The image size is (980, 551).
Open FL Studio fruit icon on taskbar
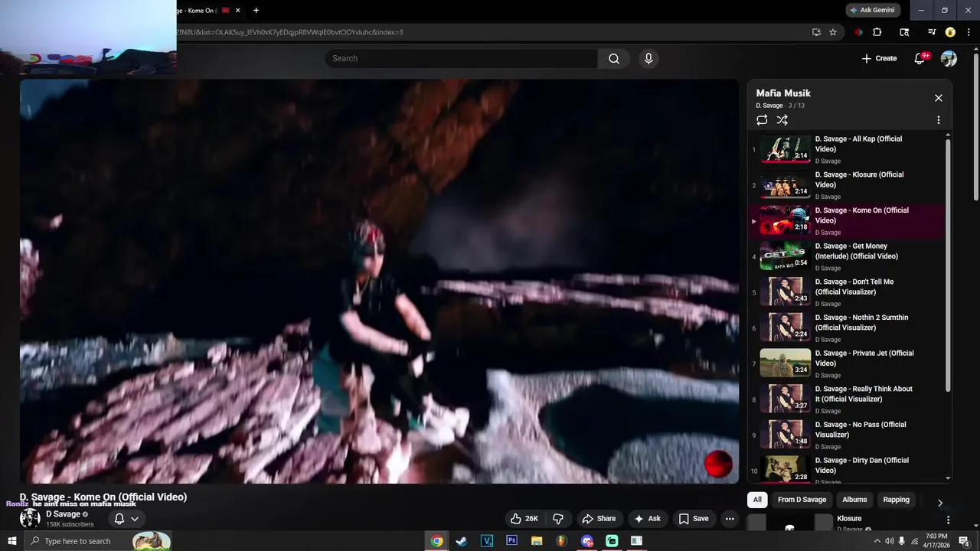(561, 541)
